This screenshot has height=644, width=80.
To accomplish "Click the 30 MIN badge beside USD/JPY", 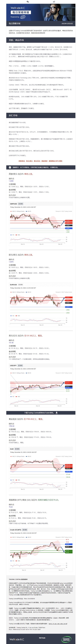I will pyautogui.click(x=20, y=365).
